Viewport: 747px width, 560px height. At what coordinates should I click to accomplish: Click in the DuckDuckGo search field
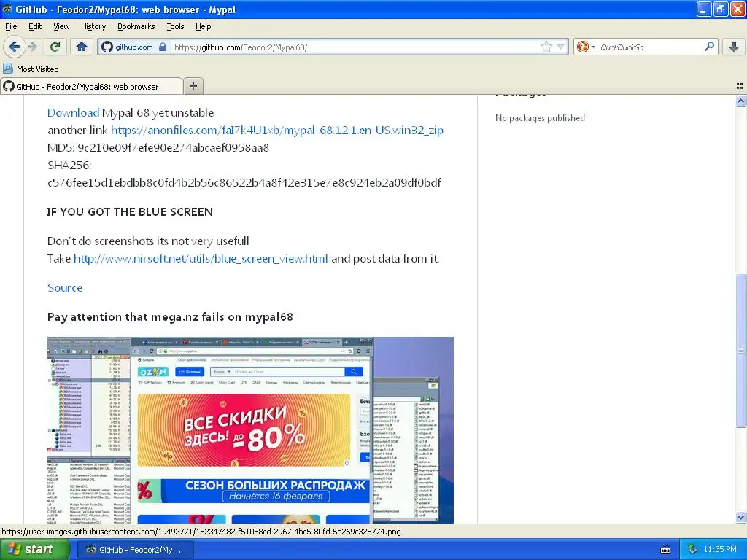649,47
